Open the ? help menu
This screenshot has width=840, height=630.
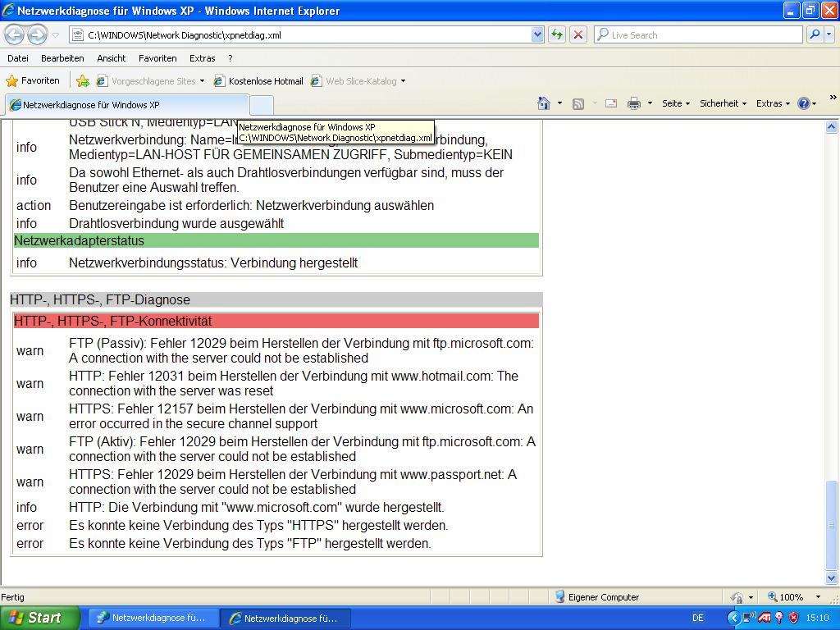pos(231,58)
